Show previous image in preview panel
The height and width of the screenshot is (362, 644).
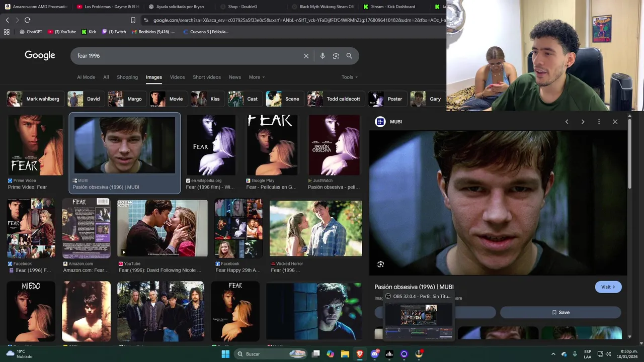tap(567, 122)
